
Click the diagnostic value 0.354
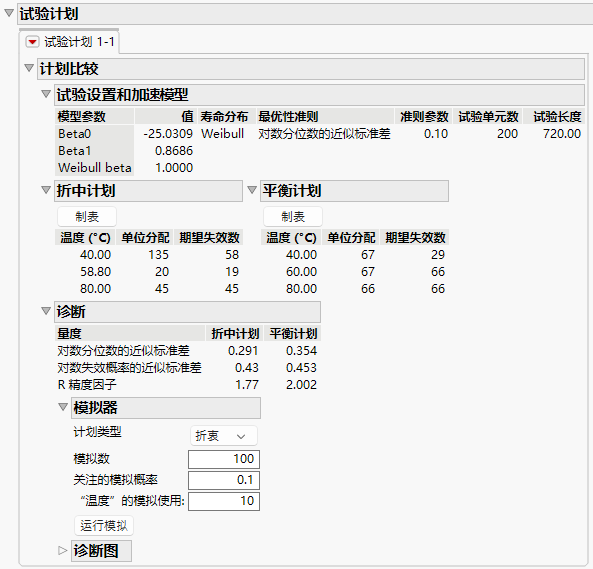point(301,350)
